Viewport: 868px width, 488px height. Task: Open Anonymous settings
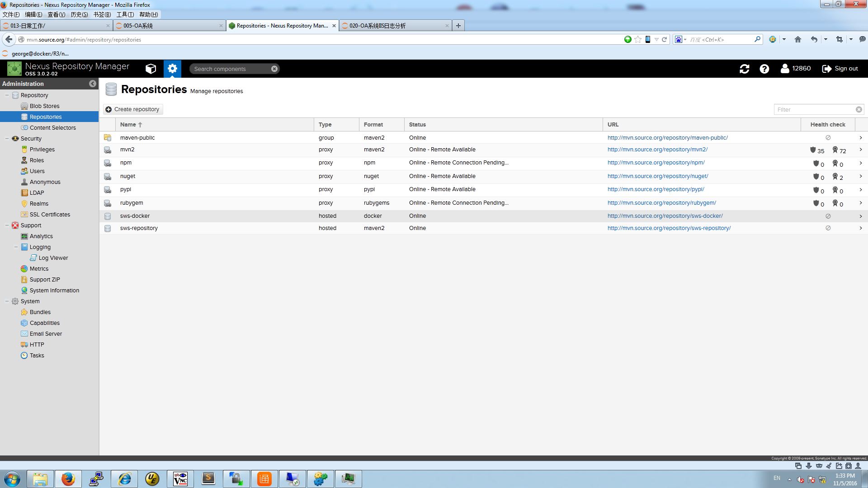coord(45,182)
